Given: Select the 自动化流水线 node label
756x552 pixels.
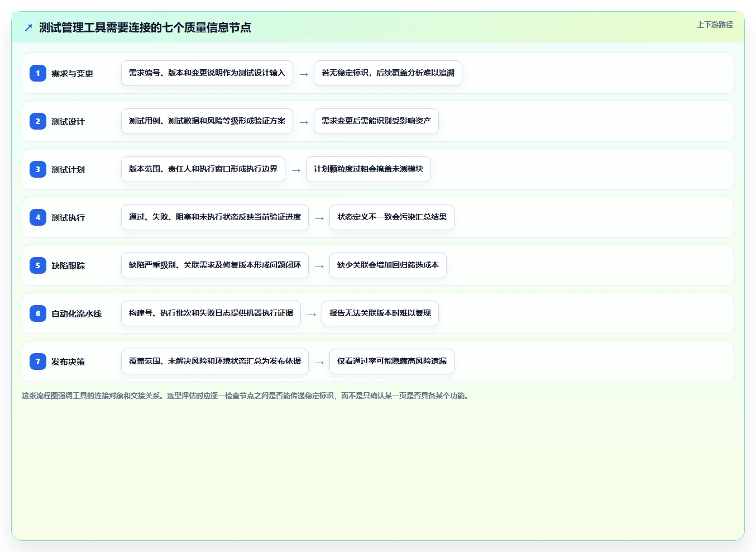Looking at the screenshot, I should tap(76, 313).
